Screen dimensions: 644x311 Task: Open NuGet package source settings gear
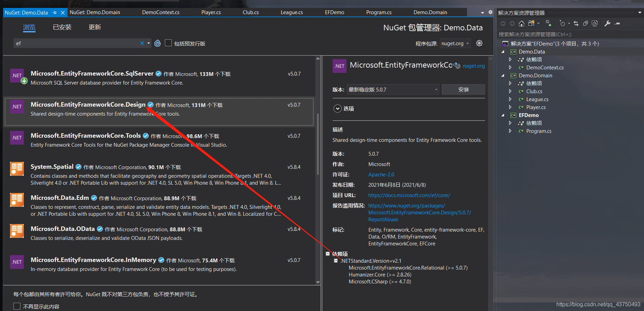(479, 43)
